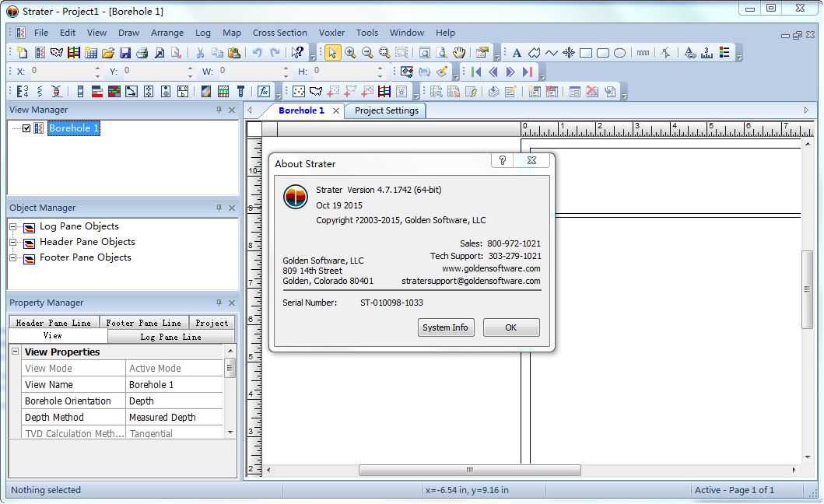The width and height of the screenshot is (824, 504).
Task: Uncheck the Borehole 1 checkbox in View Manager
Action: pos(26,128)
